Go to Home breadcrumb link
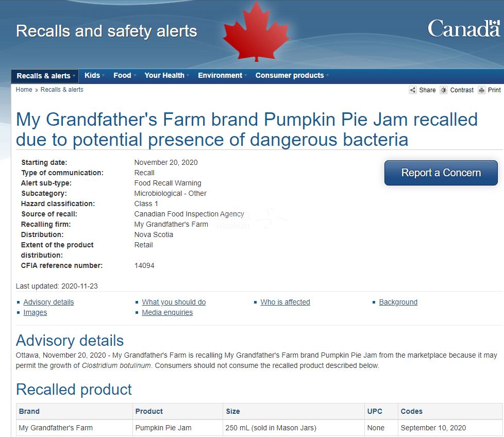 pyautogui.click(x=24, y=90)
